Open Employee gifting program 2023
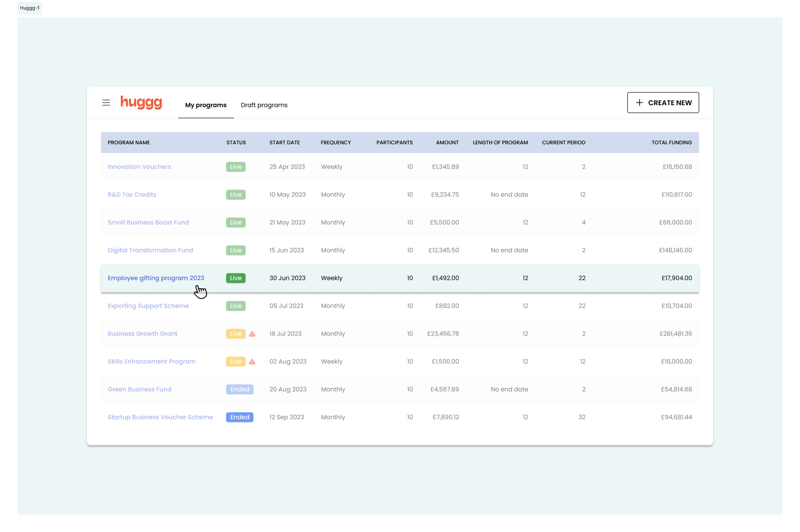 click(156, 278)
